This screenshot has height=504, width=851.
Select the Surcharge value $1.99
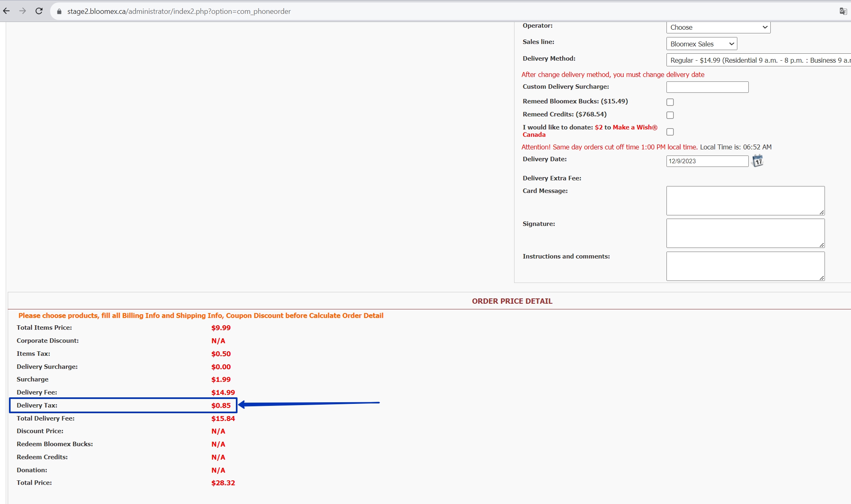221,379
